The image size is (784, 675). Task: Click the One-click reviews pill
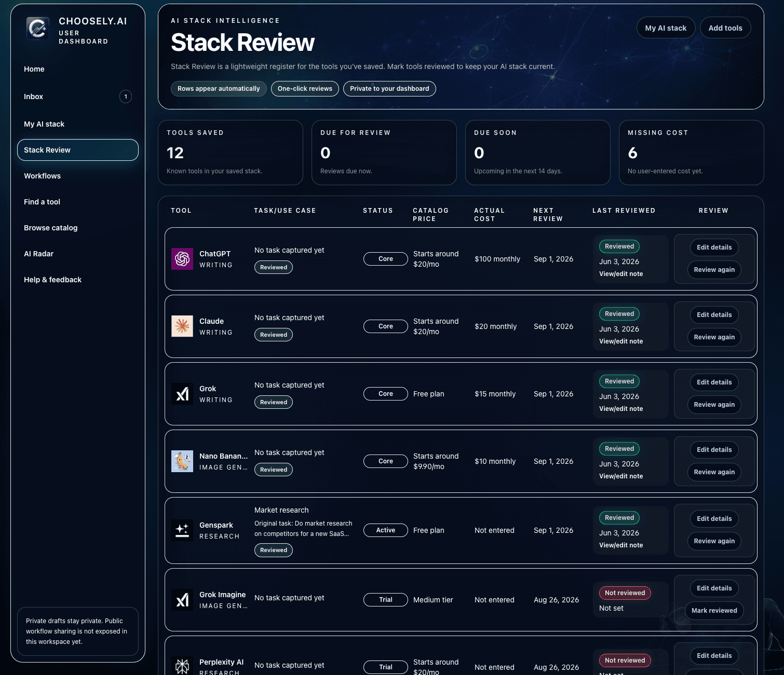305,89
